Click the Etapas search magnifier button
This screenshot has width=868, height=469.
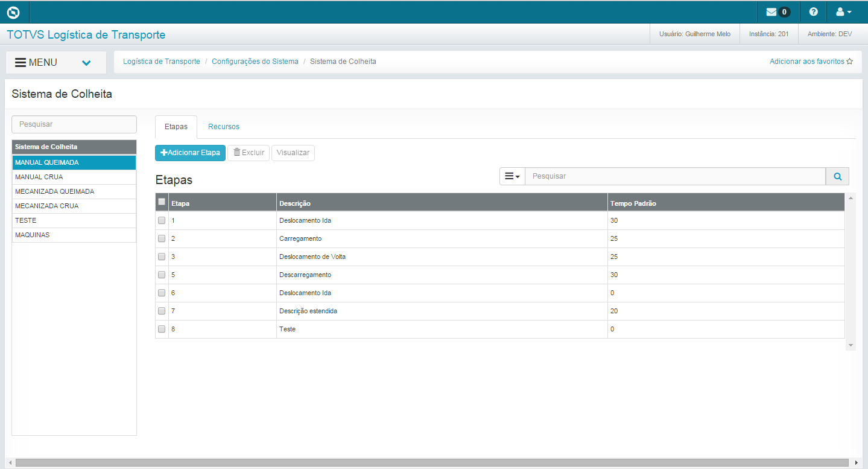(x=837, y=176)
